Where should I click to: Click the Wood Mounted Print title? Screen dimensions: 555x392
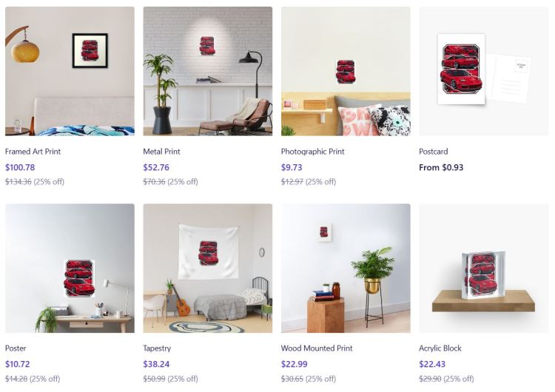pos(317,348)
